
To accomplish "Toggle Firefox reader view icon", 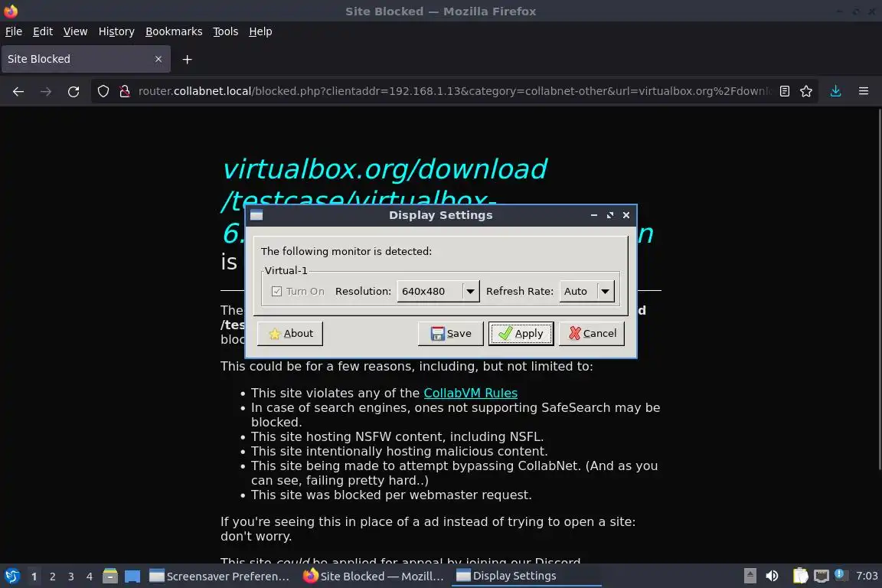I will coord(784,91).
